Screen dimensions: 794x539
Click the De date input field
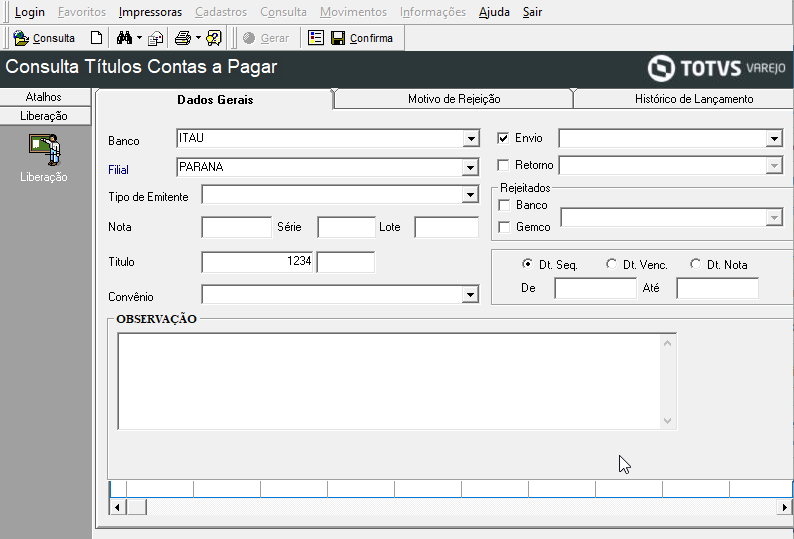[x=596, y=288]
